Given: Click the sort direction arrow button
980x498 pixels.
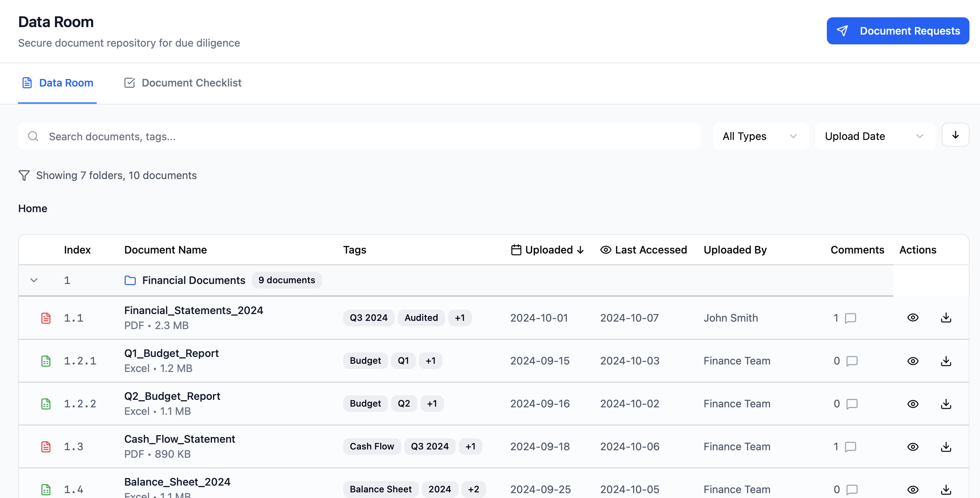Looking at the screenshot, I should tap(955, 135).
